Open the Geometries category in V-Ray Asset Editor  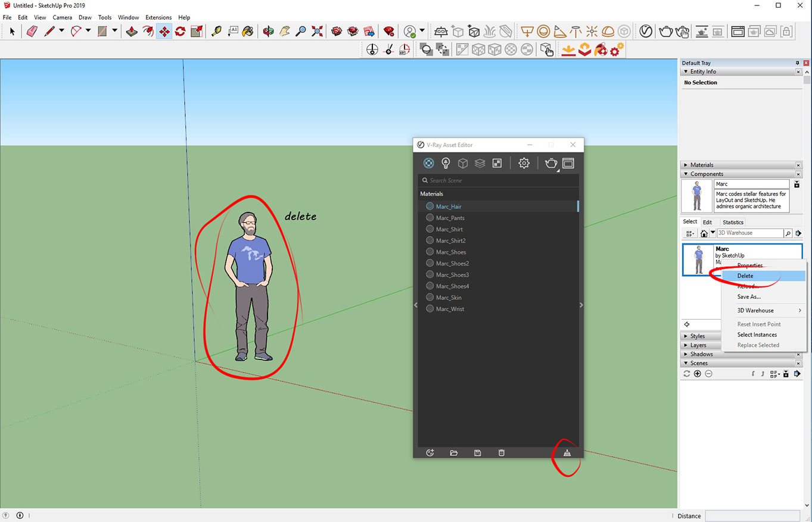(463, 162)
